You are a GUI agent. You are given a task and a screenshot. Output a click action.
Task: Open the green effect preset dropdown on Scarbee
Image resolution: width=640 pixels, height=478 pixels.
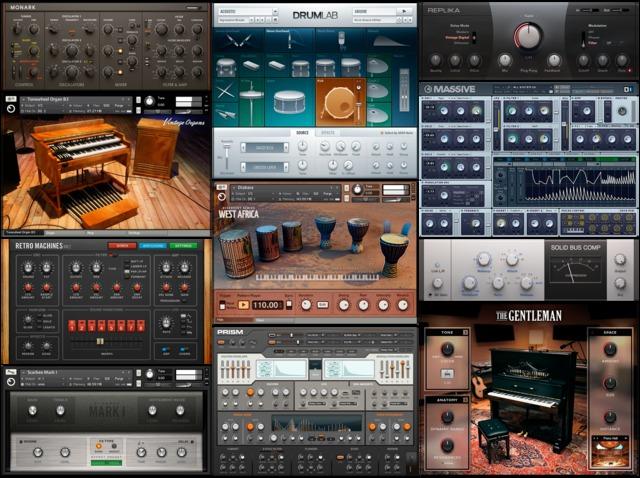point(106,463)
